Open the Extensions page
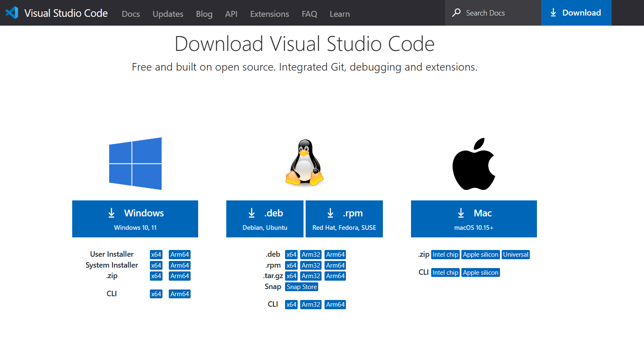644x342 pixels. pyautogui.click(x=270, y=14)
